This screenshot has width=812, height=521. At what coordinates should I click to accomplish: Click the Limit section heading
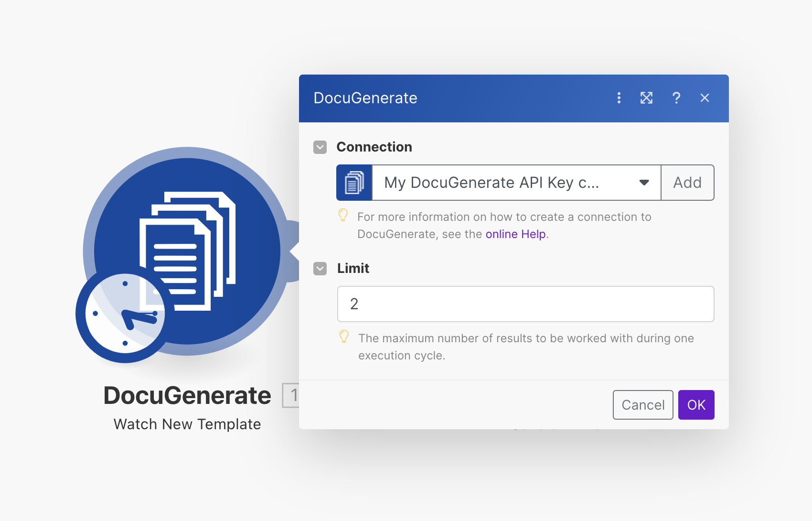[353, 269]
